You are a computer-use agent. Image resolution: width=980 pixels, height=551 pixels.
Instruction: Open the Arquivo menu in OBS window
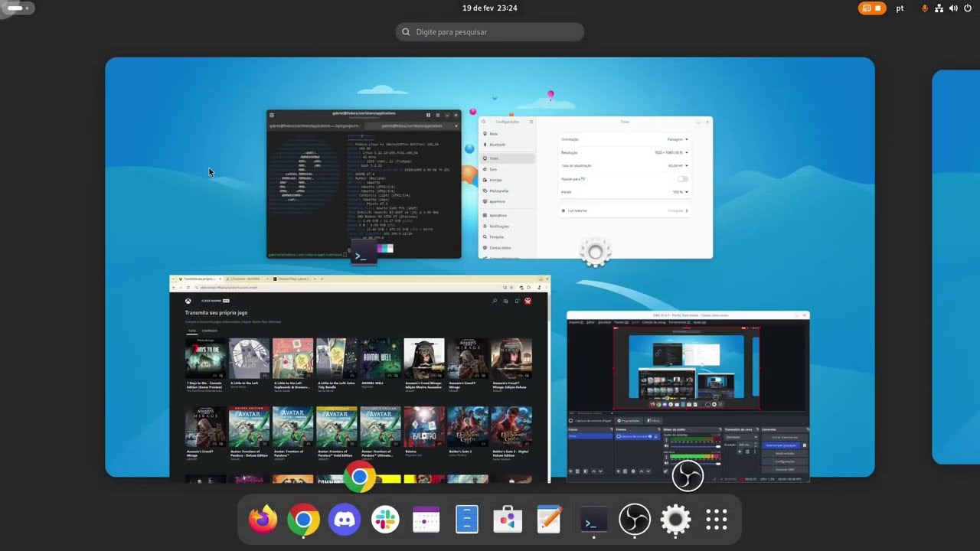(x=576, y=322)
